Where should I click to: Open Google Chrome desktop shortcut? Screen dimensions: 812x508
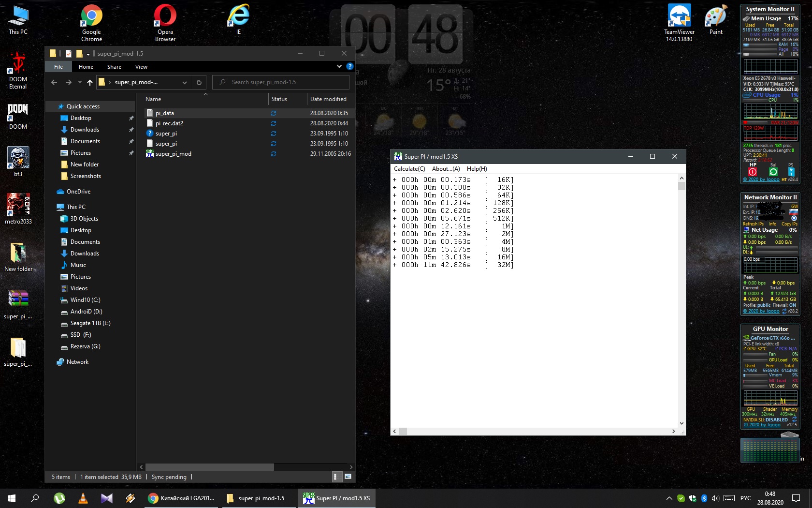pos(91,22)
